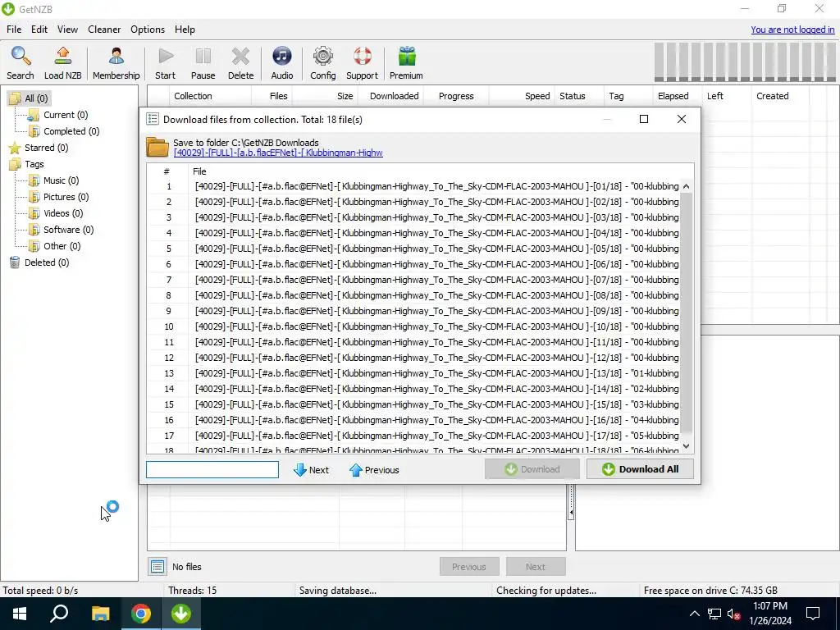
Task: Click the blue up arrow of Previous
Action: (356, 470)
